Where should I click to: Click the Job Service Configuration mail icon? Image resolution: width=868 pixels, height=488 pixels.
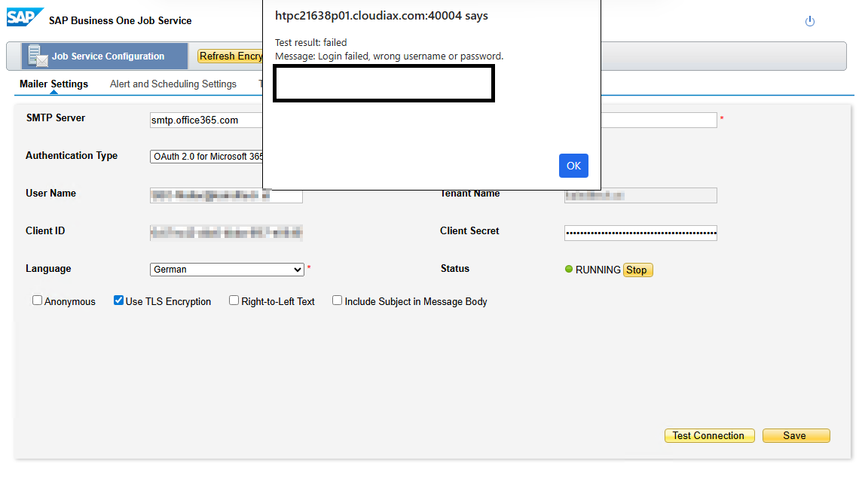click(x=38, y=56)
